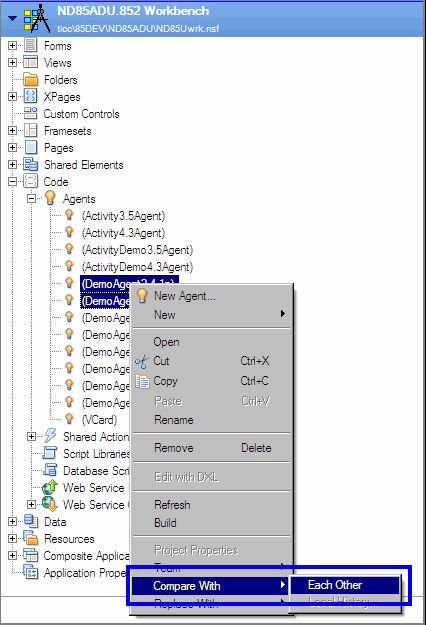The height and width of the screenshot is (625, 426).
Task: Select the (VCard) agent
Action: [99, 420]
